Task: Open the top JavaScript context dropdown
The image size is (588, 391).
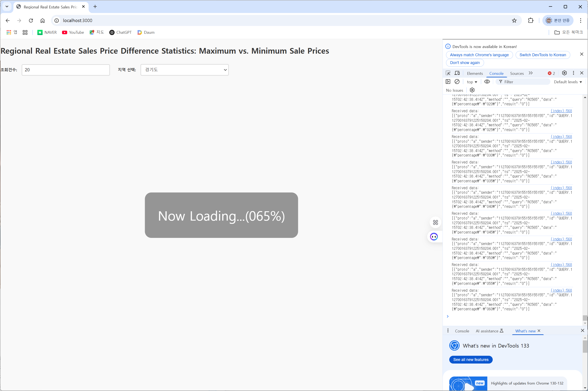Action: click(x=472, y=82)
